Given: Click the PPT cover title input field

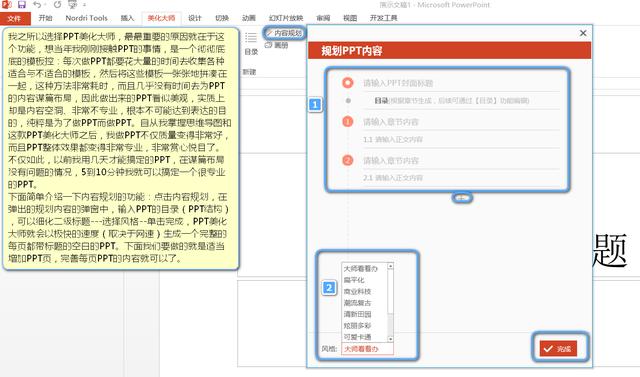Looking at the screenshot, I should tap(461, 83).
